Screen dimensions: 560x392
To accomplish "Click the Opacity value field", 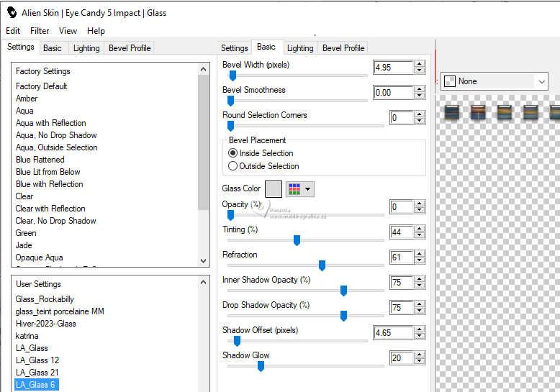I will click(x=402, y=206).
